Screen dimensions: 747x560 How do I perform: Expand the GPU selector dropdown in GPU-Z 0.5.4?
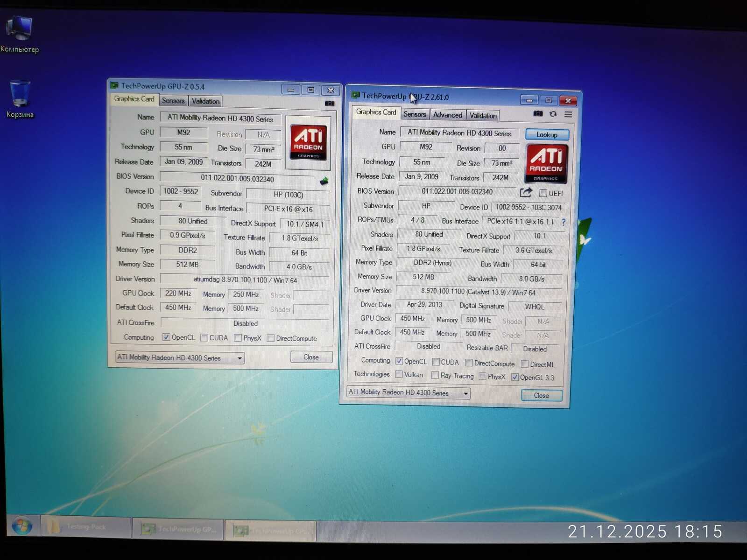pos(180,358)
